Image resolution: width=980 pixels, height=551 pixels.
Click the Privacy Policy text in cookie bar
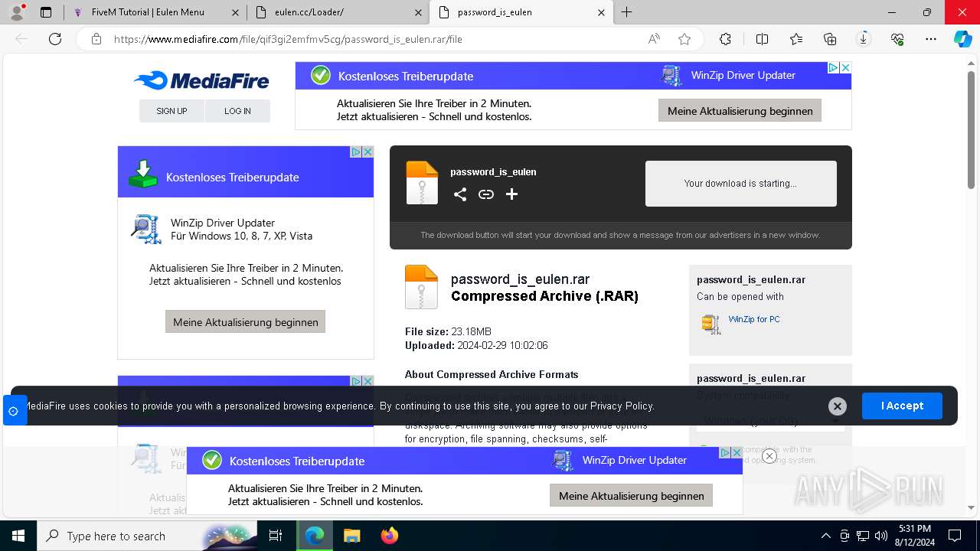click(x=622, y=406)
